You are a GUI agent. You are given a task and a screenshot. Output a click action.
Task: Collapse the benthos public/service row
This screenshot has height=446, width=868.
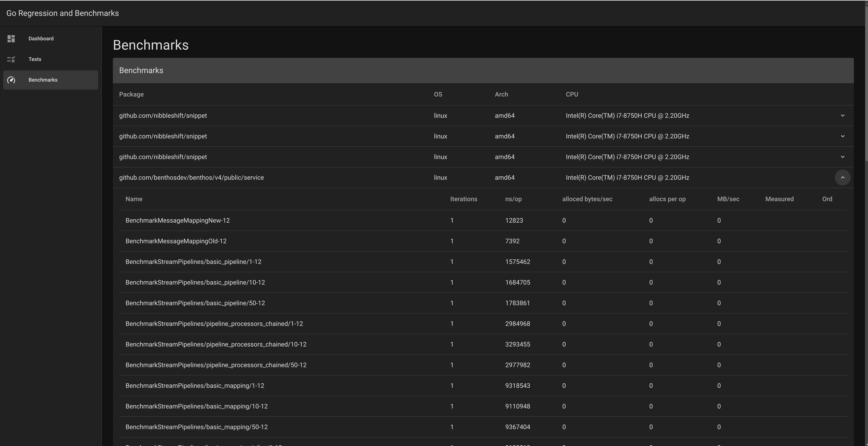pyautogui.click(x=842, y=178)
